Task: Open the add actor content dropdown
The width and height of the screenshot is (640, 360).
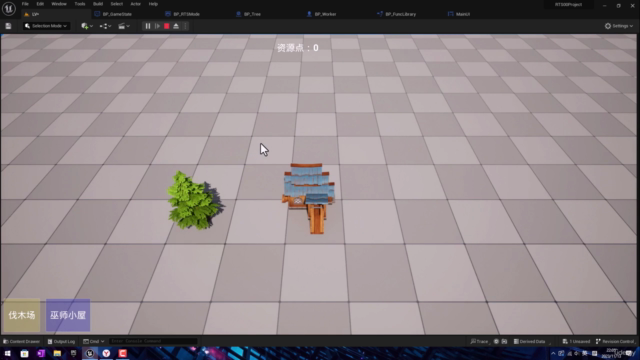Action: click(87, 26)
